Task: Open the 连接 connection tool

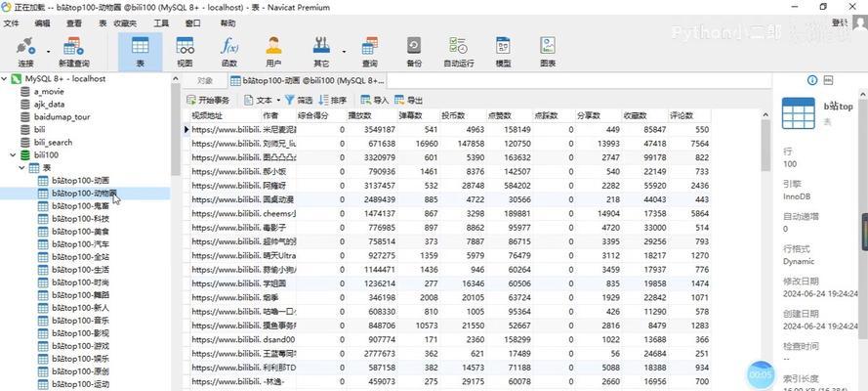Action: (25, 52)
